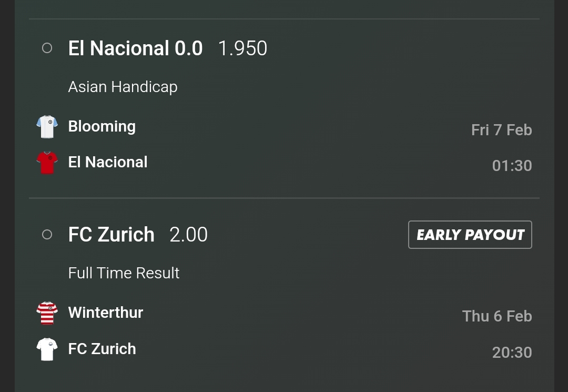The width and height of the screenshot is (568, 392).
Task: Click the white FC Zurich jersey icon
Action: pyautogui.click(x=47, y=349)
